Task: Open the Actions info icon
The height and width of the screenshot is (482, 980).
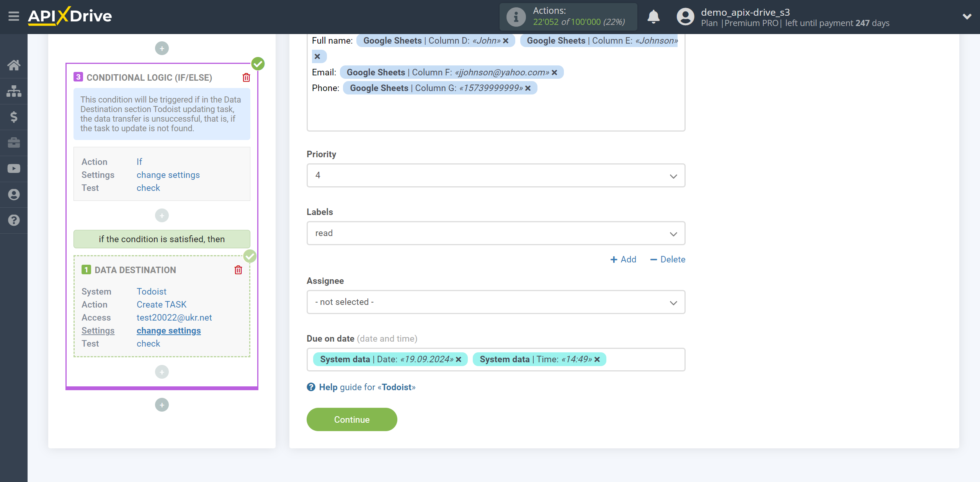Action: coord(516,17)
